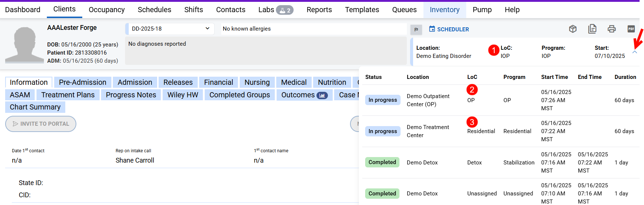Open the Scheduler
Screen dimensions: 644x205
[x=449, y=29]
